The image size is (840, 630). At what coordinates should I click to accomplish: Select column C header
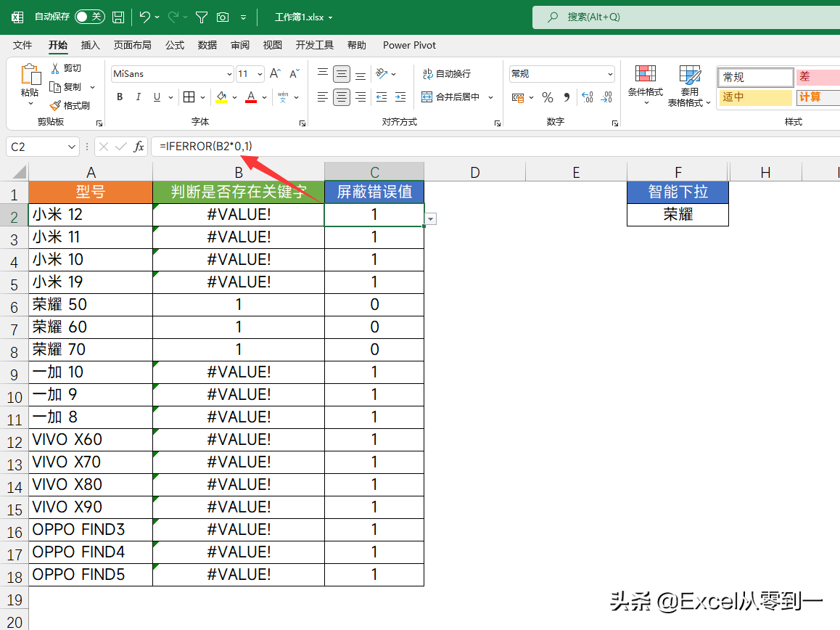(x=374, y=172)
